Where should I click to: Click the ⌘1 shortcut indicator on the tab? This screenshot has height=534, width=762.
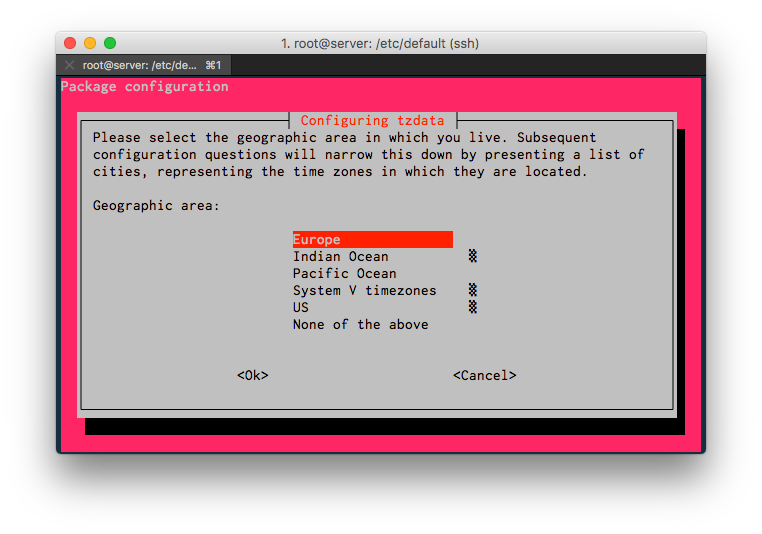click(x=213, y=65)
